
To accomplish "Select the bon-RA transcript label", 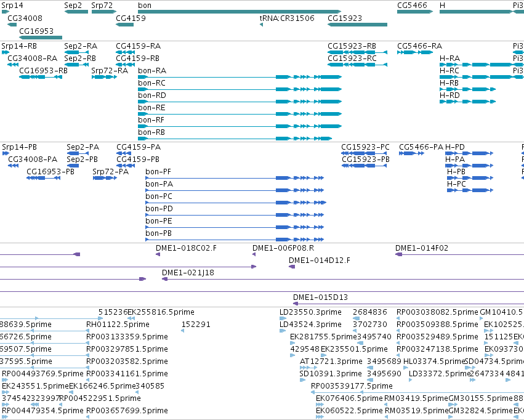I will point(152,71).
